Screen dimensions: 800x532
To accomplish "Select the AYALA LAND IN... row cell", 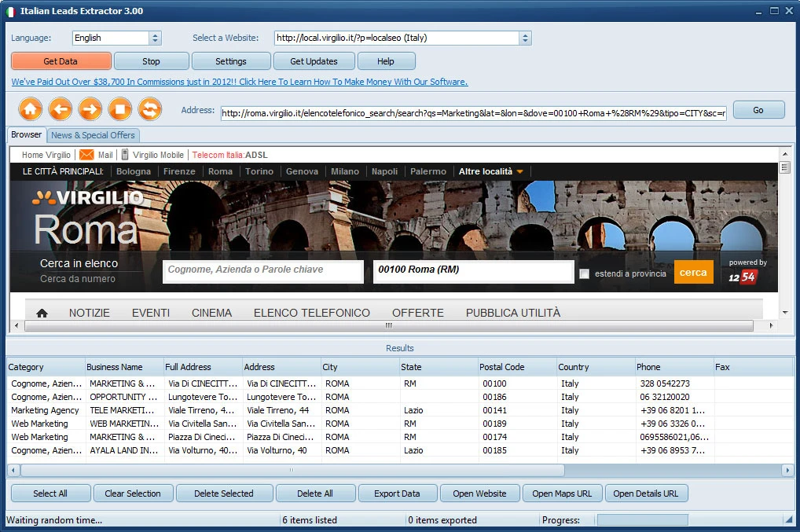I will (x=124, y=450).
